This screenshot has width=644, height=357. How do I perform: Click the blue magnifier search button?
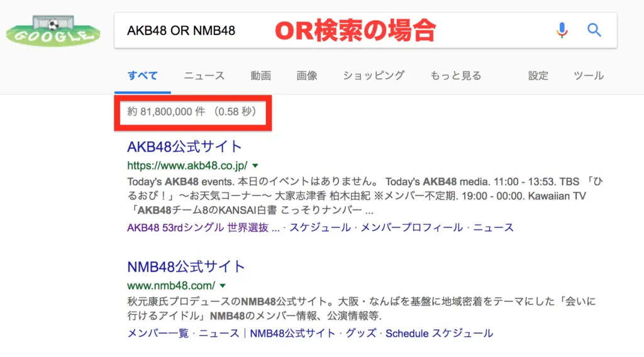click(594, 30)
